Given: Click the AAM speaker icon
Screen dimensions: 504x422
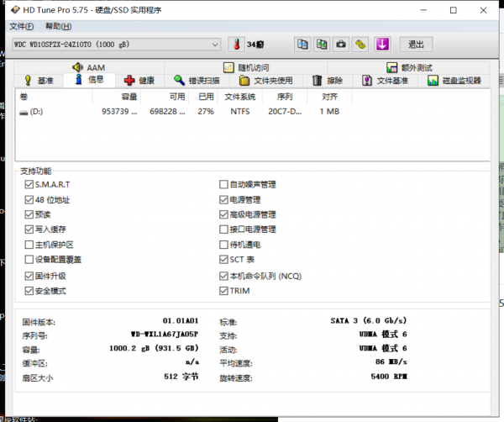Looking at the screenshot, I should click(77, 67).
